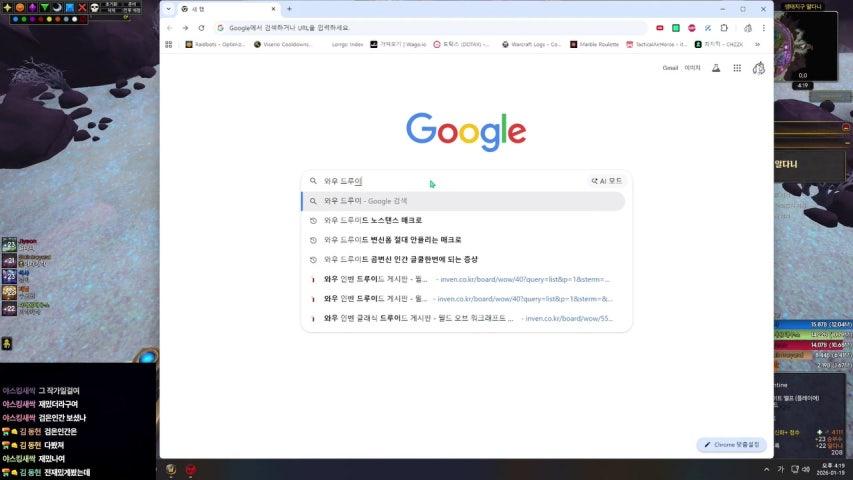Open Chrome tab search dropdown
This screenshot has height=480, width=853.
tap(169, 9)
